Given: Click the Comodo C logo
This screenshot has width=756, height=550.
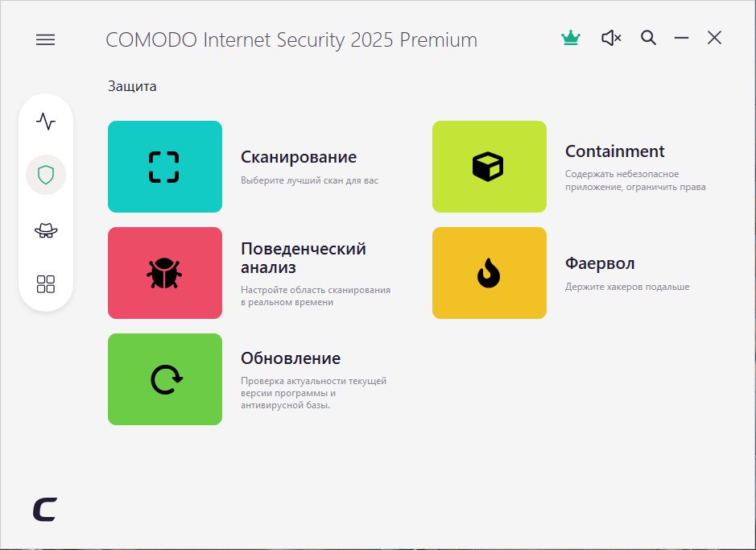Looking at the screenshot, I should pos(45,509).
